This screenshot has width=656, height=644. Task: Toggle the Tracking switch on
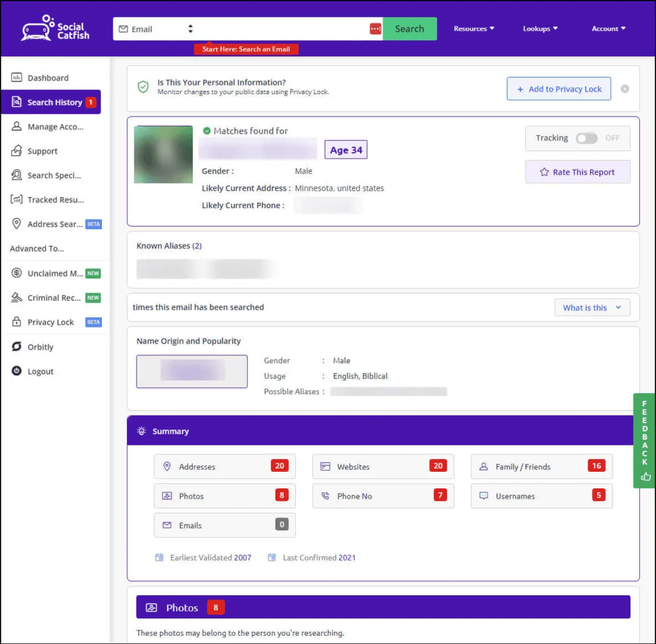586,138
